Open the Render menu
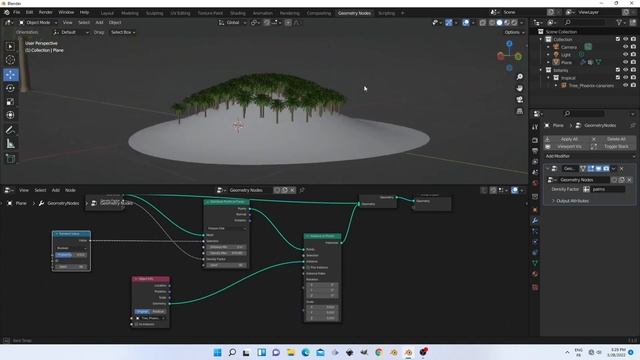 45,13
